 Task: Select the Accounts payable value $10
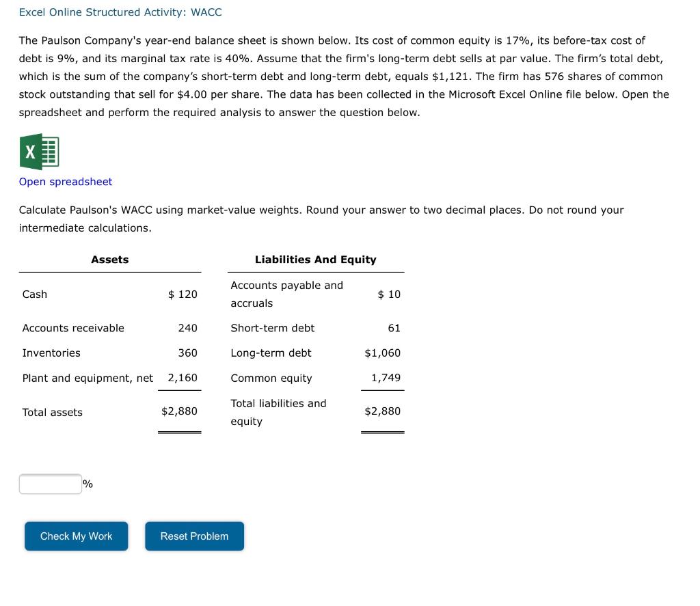point(388,294)
